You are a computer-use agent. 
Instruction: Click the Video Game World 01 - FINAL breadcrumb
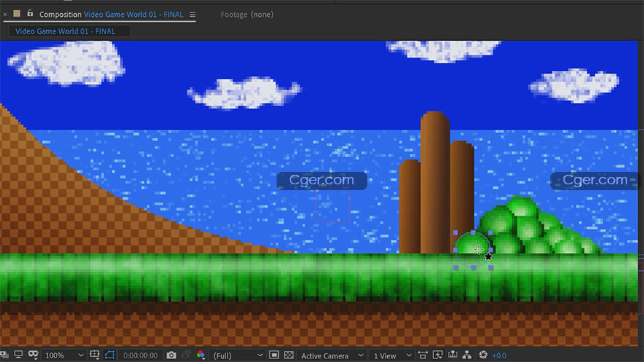tap(65, 31)
